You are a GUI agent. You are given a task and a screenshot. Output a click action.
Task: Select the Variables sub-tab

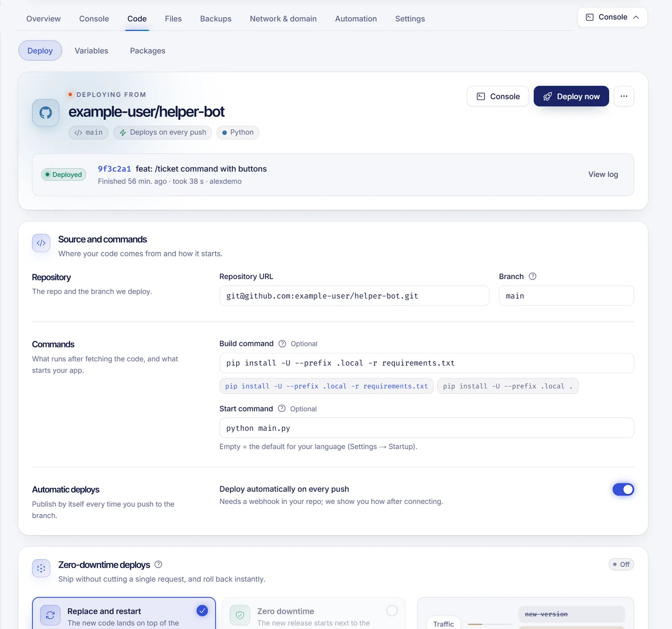click(x=92, y=50)
